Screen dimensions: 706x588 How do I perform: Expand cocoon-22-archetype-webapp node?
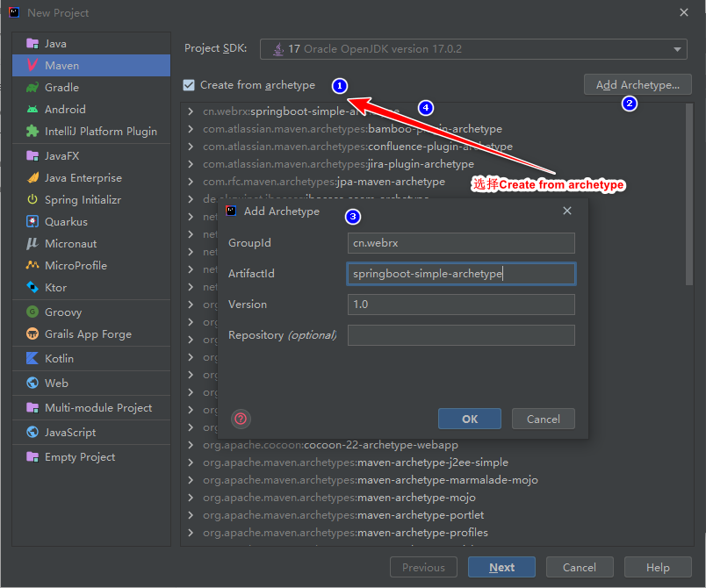191,445
